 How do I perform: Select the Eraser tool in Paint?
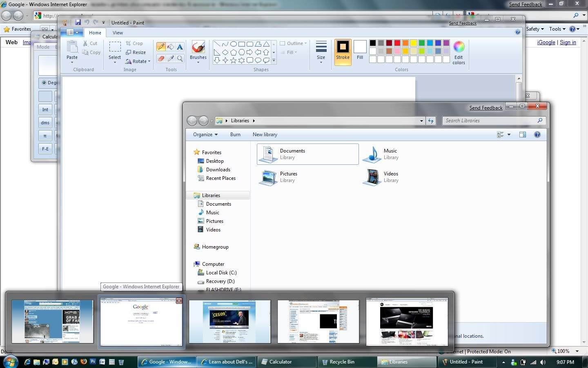coord(161,58)
